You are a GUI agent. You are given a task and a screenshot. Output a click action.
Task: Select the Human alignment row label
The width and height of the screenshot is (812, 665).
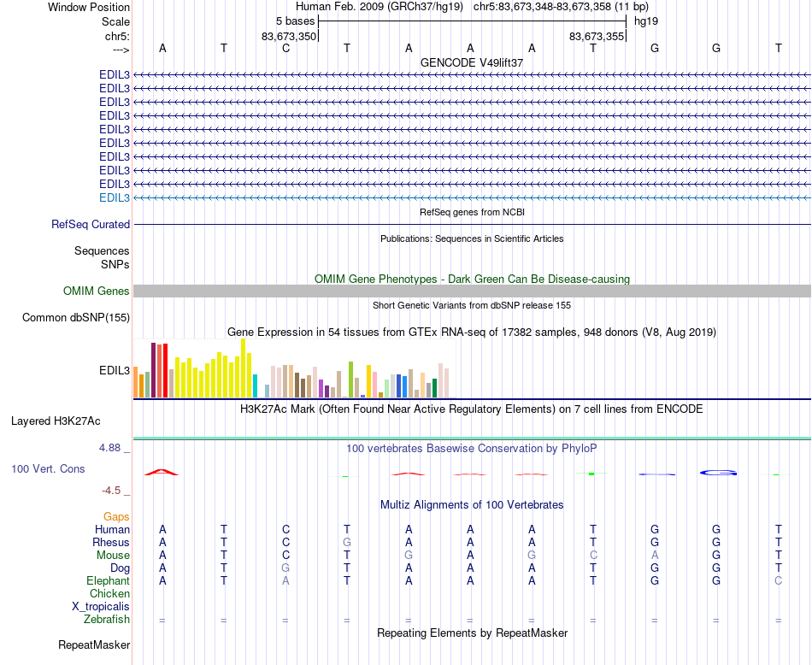coord(112,529)
